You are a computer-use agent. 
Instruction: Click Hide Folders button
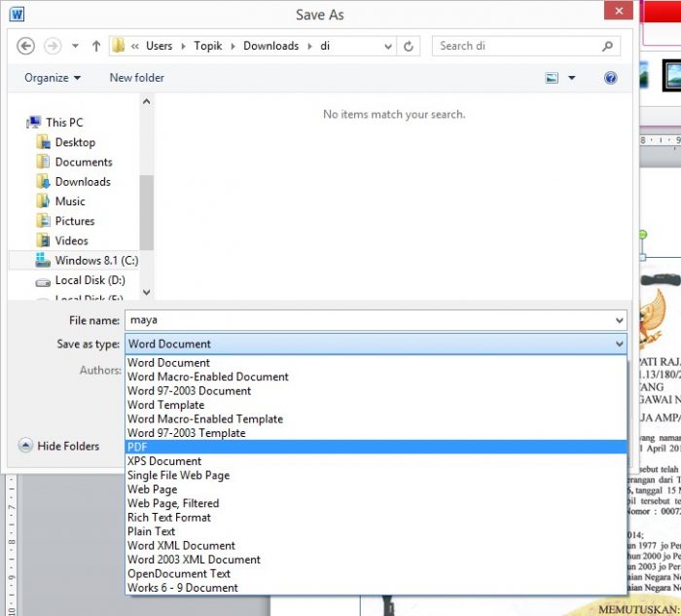point(58,446)
